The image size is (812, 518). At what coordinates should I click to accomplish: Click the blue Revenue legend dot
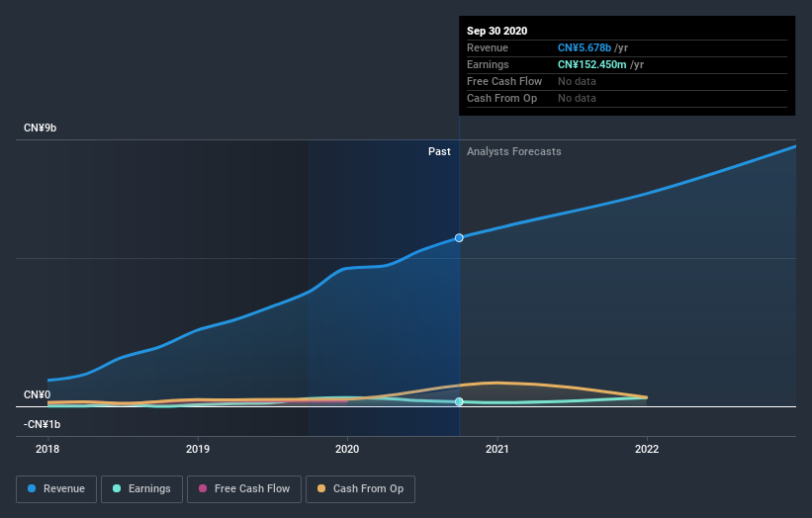pyautogui.click(x=32, y=488)
